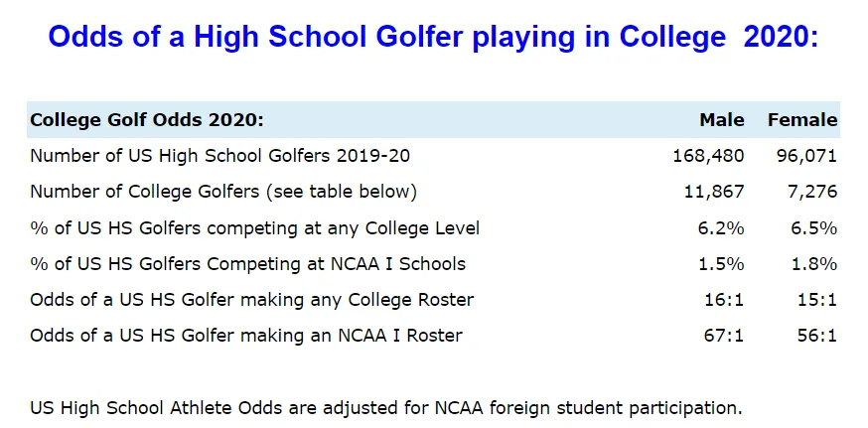This screenshot has height=428, width=868.
Task: Click the 16:1 male odds value
Action: pos(724,300)
